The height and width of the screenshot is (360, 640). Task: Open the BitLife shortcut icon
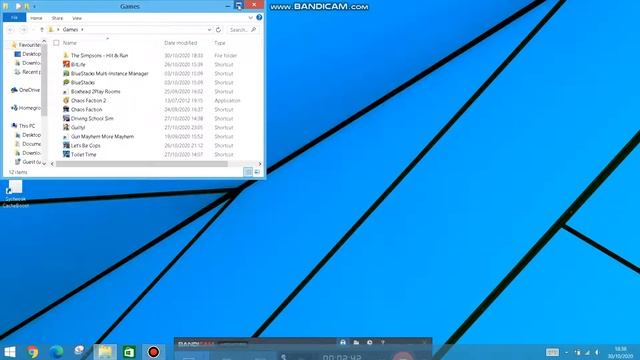(x=66, y=64)
